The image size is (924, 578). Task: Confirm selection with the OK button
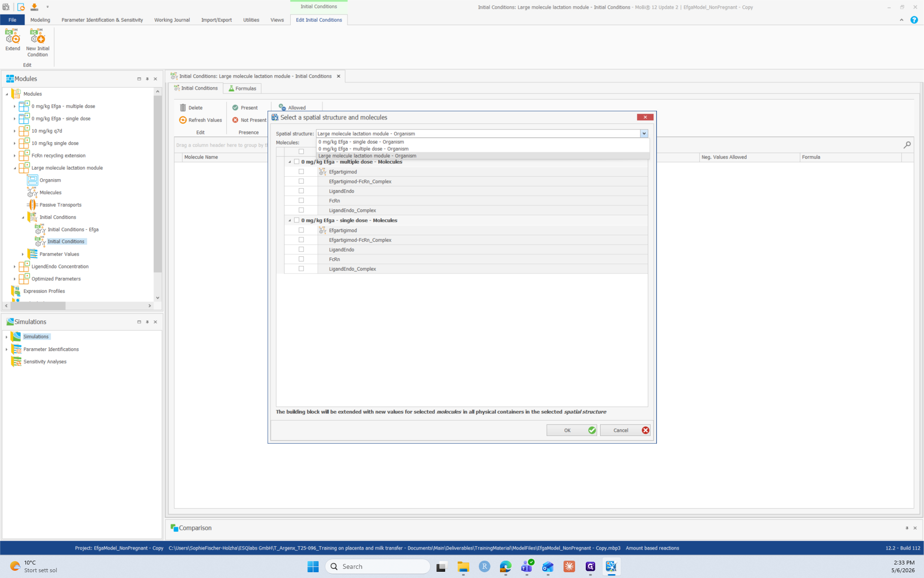[x=572, y=430]
